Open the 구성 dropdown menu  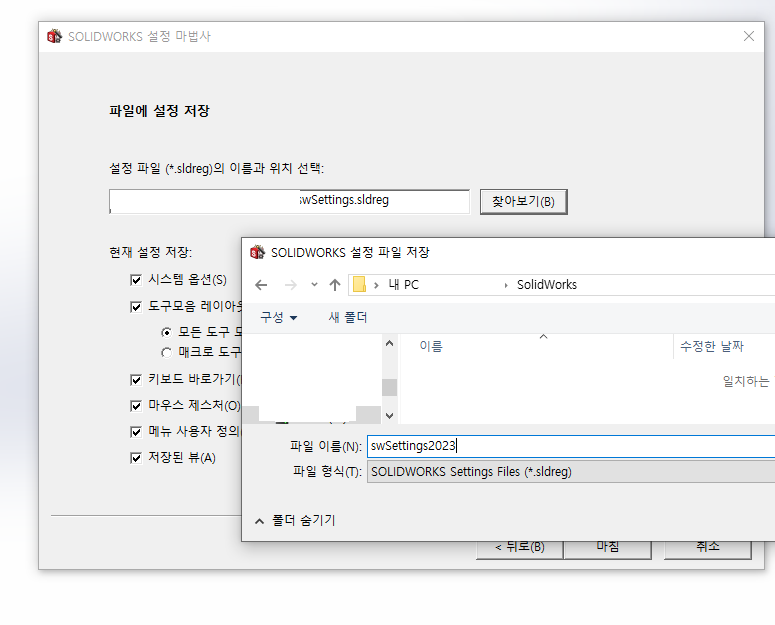[279, 317]
